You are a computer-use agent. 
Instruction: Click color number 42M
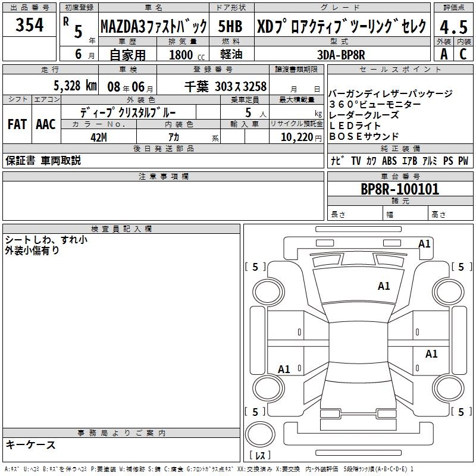99,137
